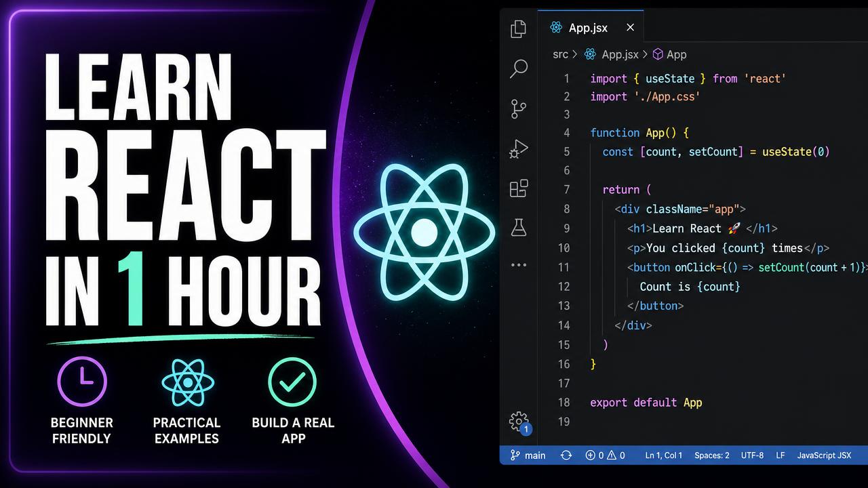868x488 pixels.
Task: Click the JavaScript JSX language mode
Action: 824,455
